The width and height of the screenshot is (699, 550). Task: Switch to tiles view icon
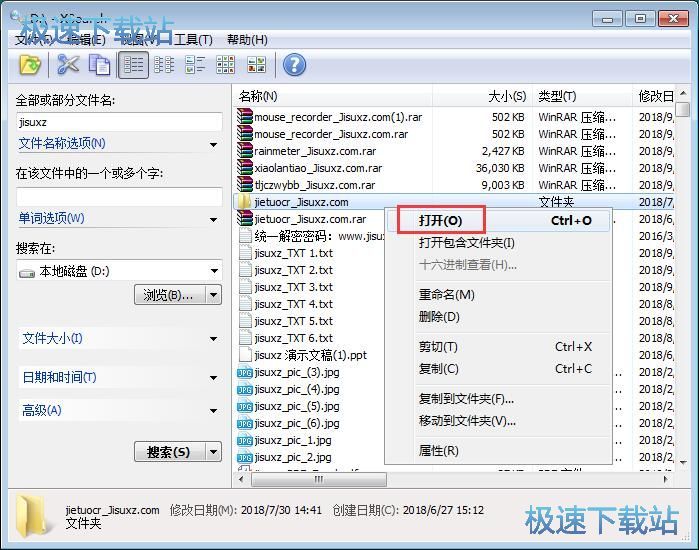(195, 65)
